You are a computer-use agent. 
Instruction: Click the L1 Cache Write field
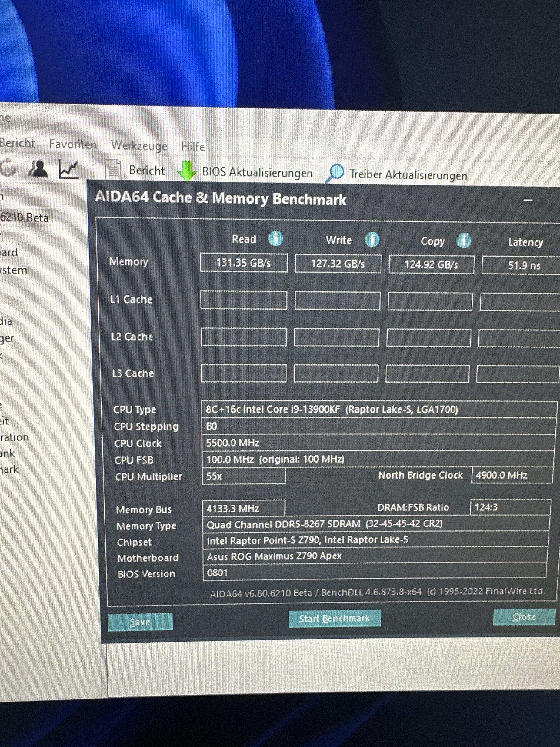pyautogui.click(x=337, y=301)
